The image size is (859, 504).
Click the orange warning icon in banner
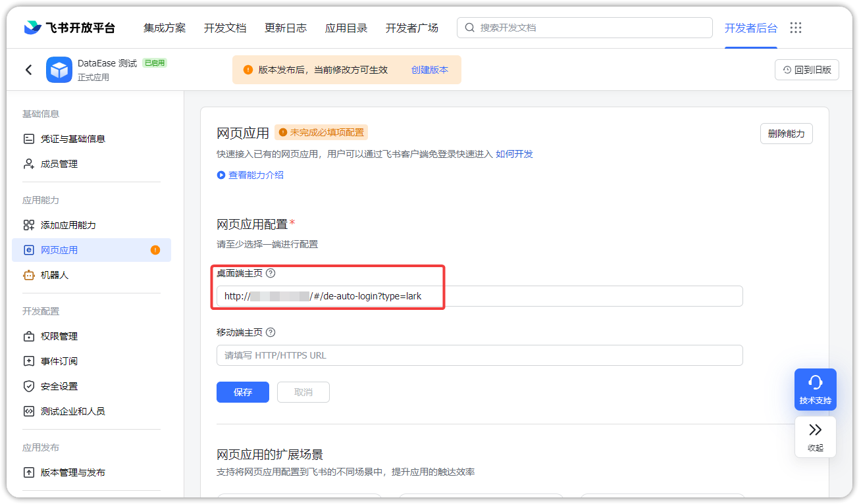248,70
